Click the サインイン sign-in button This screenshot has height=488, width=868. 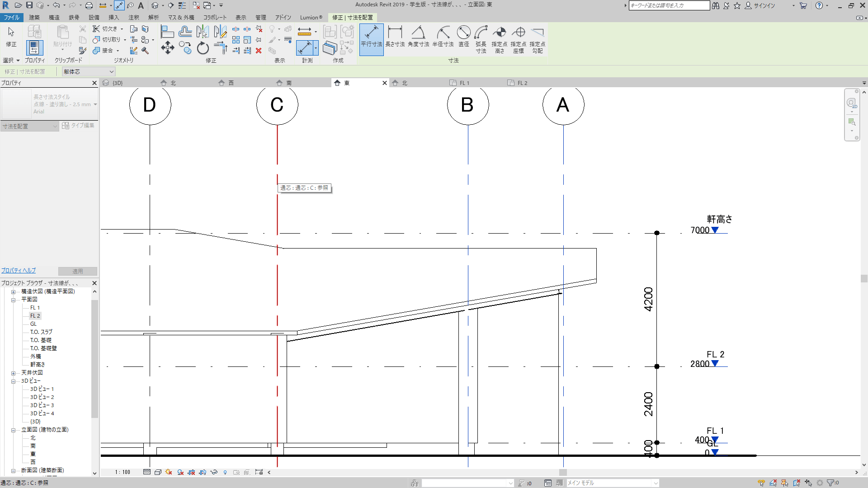[760, 5]
